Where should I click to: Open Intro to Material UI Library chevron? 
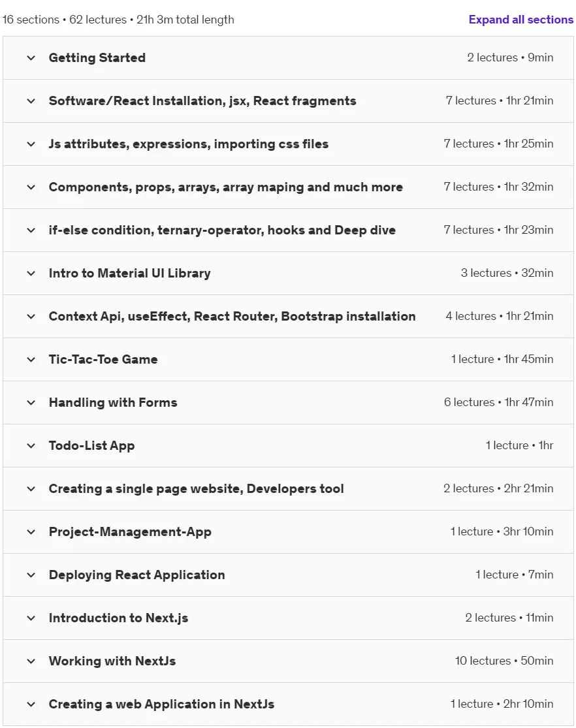pyautogui.click(x=31, y=274)
